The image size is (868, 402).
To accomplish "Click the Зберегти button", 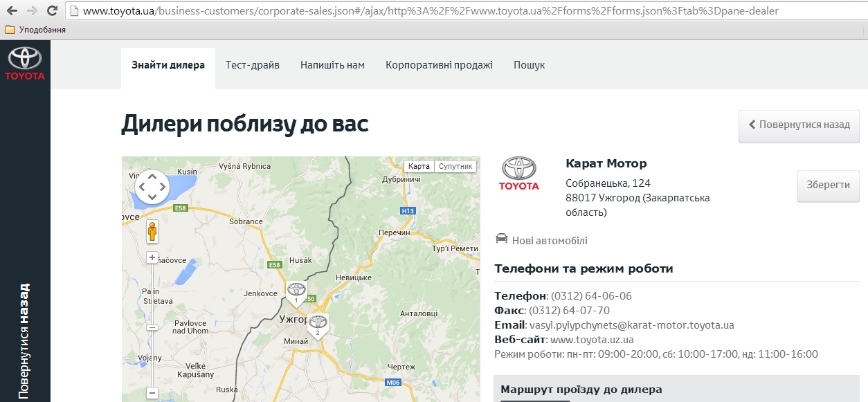I will coord(828,185).
